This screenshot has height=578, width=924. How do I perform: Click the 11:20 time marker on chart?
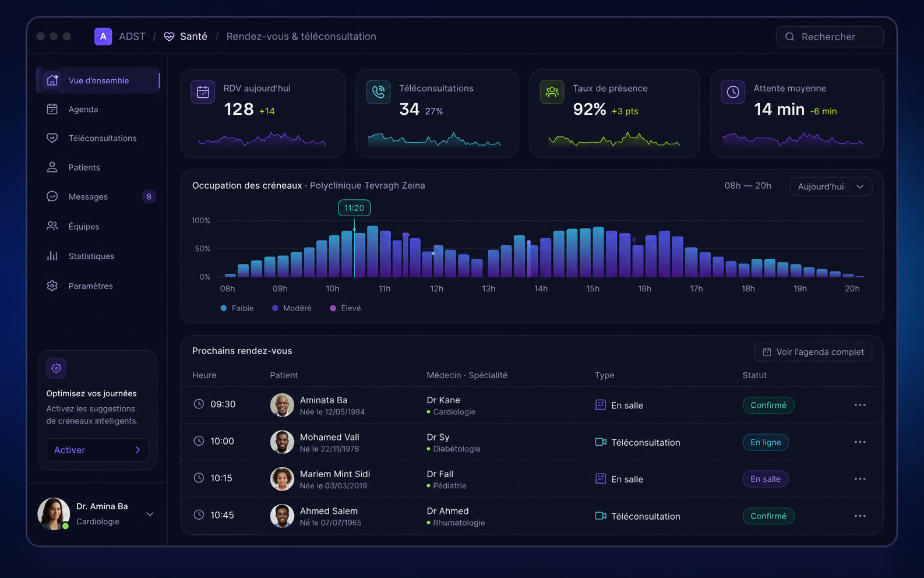coord(354,208)
